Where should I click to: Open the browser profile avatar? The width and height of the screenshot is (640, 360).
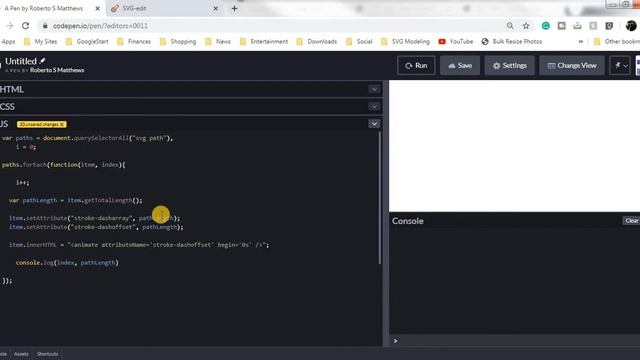tap(631, 26)
